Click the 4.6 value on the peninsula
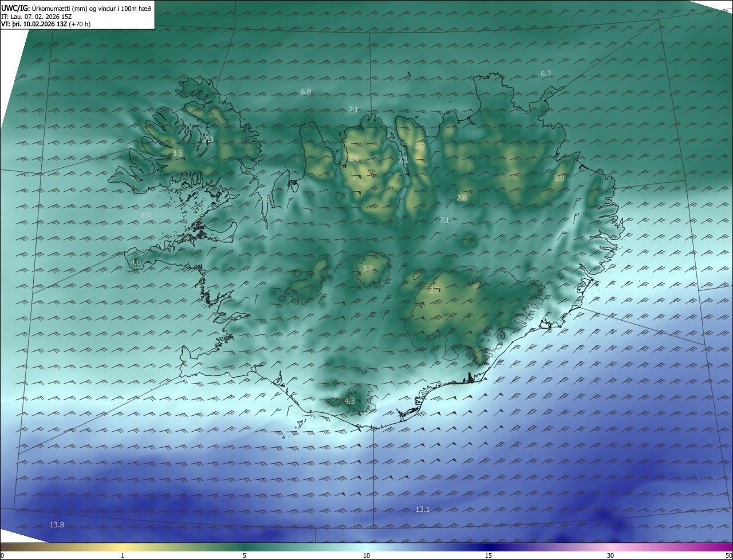Screen dimensions: 733x560 coord(135,262)
